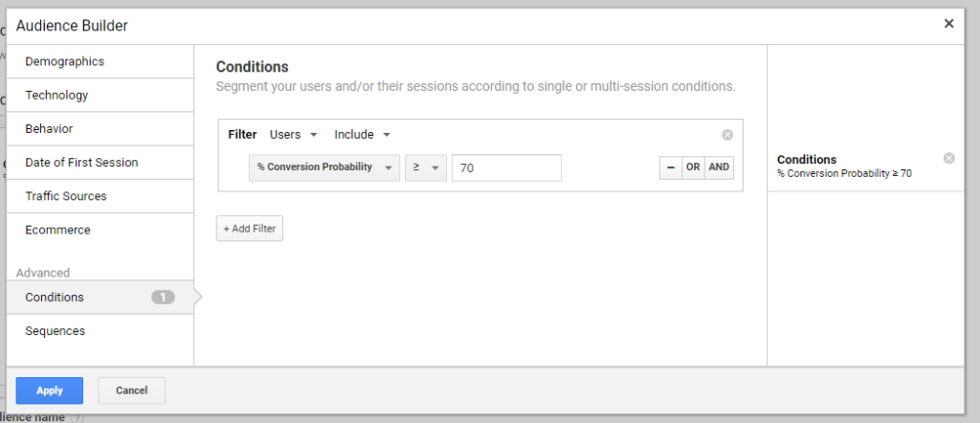Click the value field containing 70
The width and height of the screenshot is (980, 423).
pyautogui.click(x=506, y=168)
